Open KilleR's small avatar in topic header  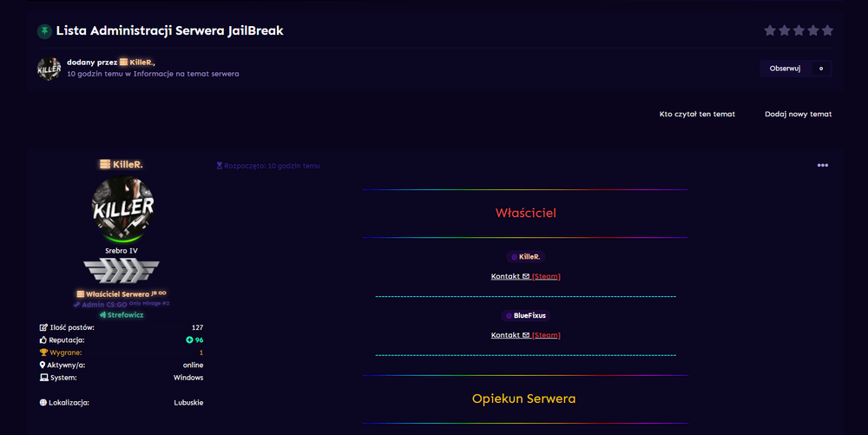click(49, 69)
